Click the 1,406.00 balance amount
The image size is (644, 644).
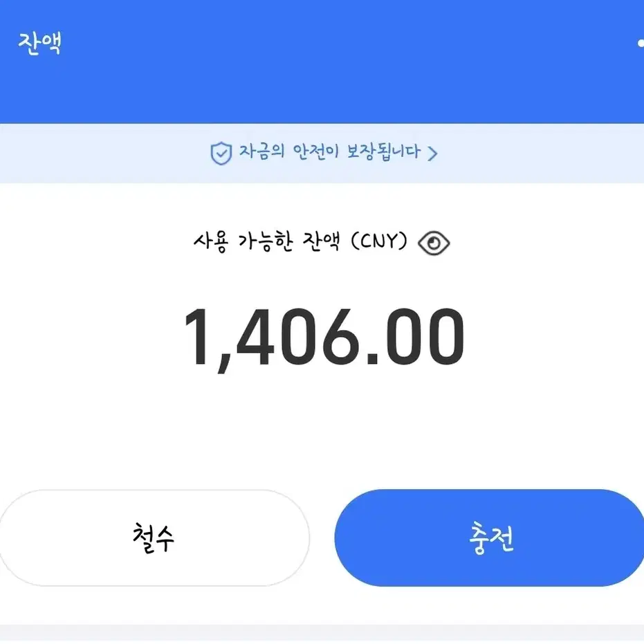(324, 338)
